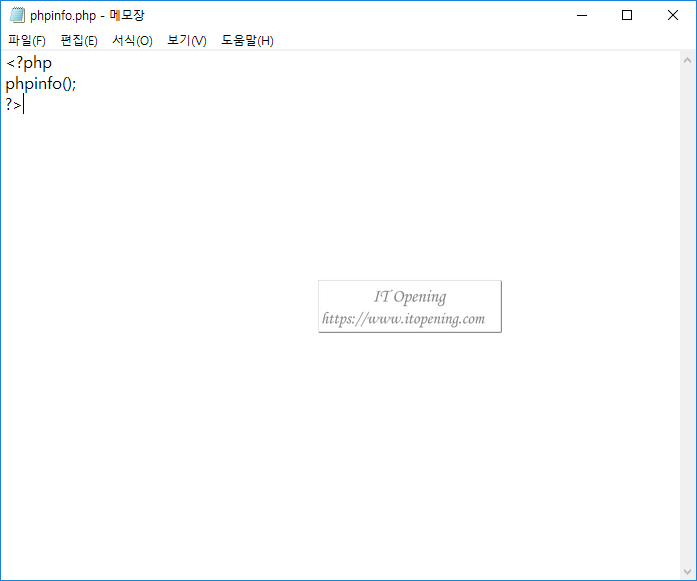Click the vertical scrollbar track on the right
697x581 pixels.
pos(687,300)
